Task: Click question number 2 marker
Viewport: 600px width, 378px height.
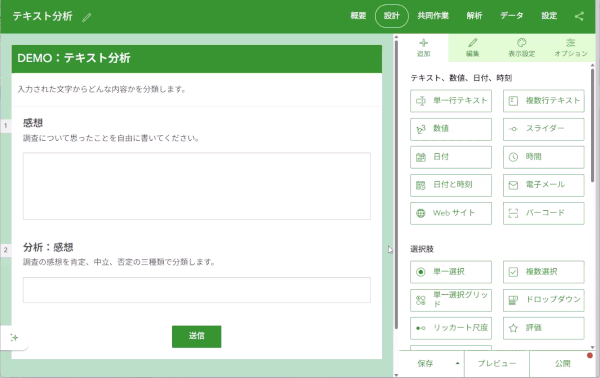Action: click(5, 250)
